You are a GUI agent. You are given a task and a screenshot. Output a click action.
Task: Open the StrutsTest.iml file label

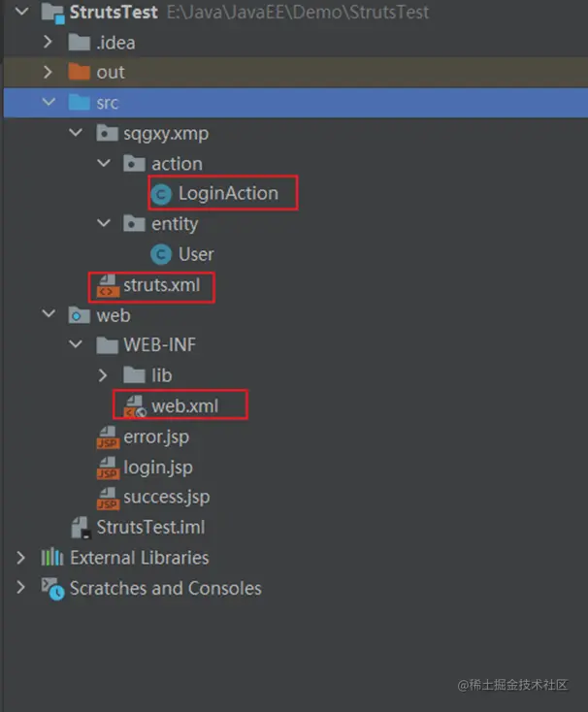point(150,527)
